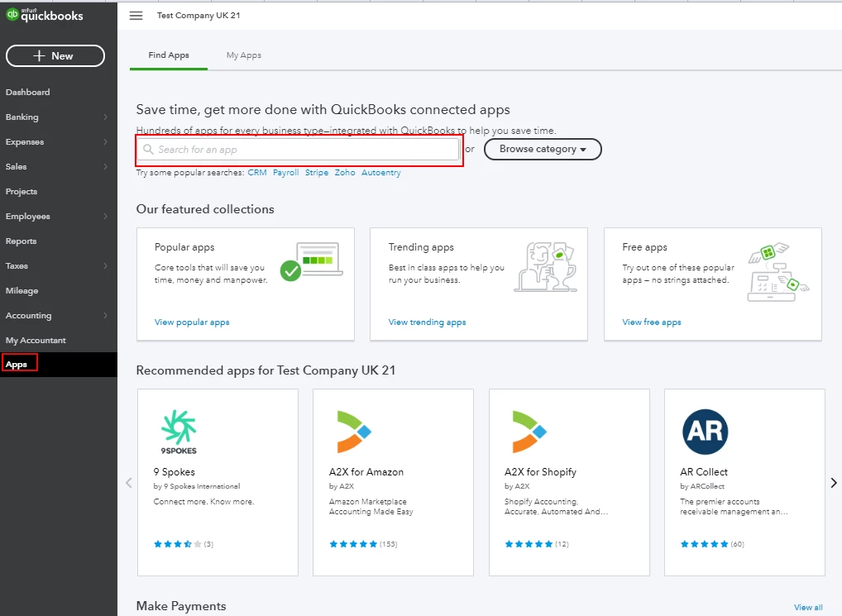Open Mileage in the sidebar

click(x=22, y=291)
